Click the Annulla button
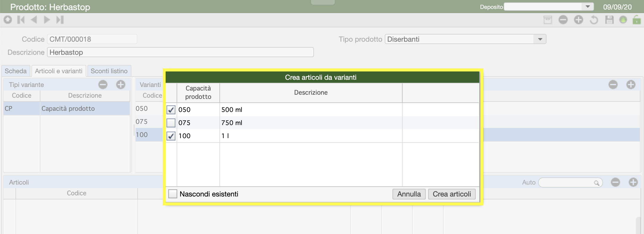This screenshot has height=234, width=644. tap(409, 194)
